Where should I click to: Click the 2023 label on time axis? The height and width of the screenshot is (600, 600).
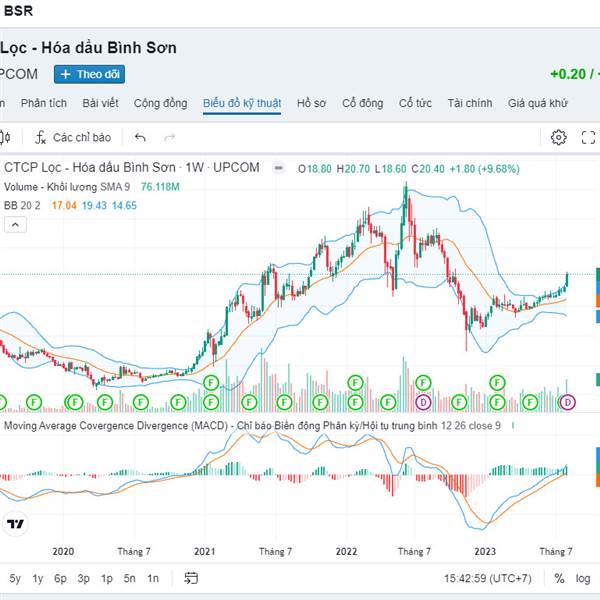click(x=485, y=551)
